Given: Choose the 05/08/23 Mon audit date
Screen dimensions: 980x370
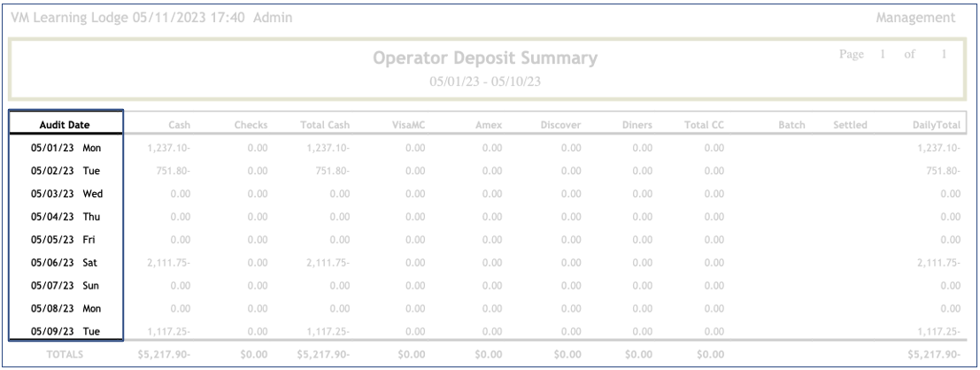Looking at the screenshot, I should (66, 309).
